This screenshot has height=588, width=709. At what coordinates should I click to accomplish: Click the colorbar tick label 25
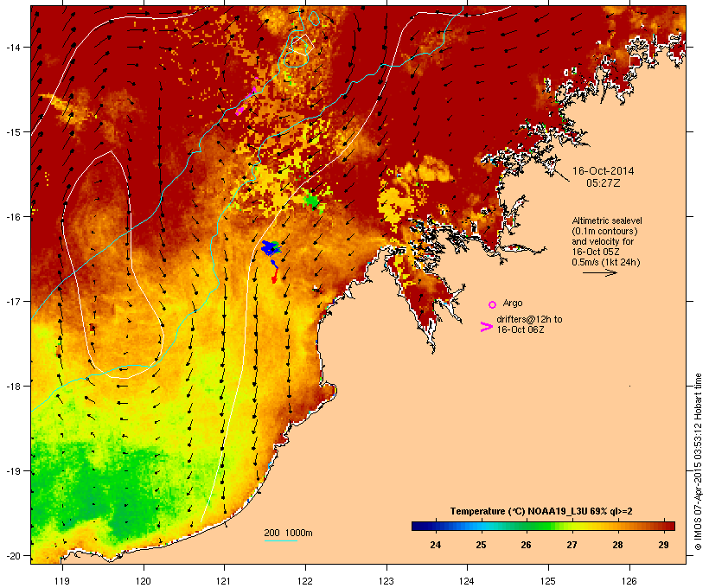(481, 545)
